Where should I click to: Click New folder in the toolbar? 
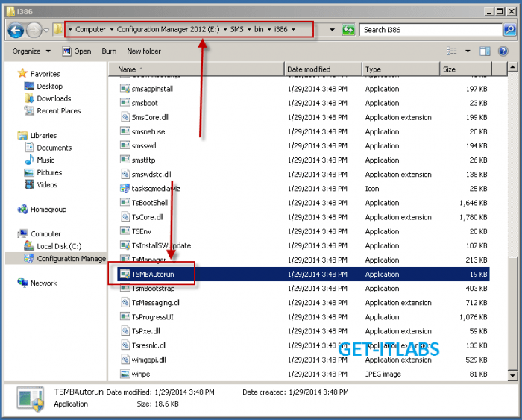[x=144, y=51]
